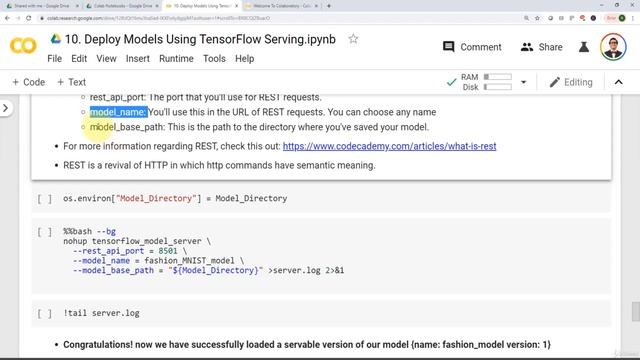The image size is (640, 360).
Task: Click the highlighted model_name text
Action: pyautogui.click(x=118, y=112)
